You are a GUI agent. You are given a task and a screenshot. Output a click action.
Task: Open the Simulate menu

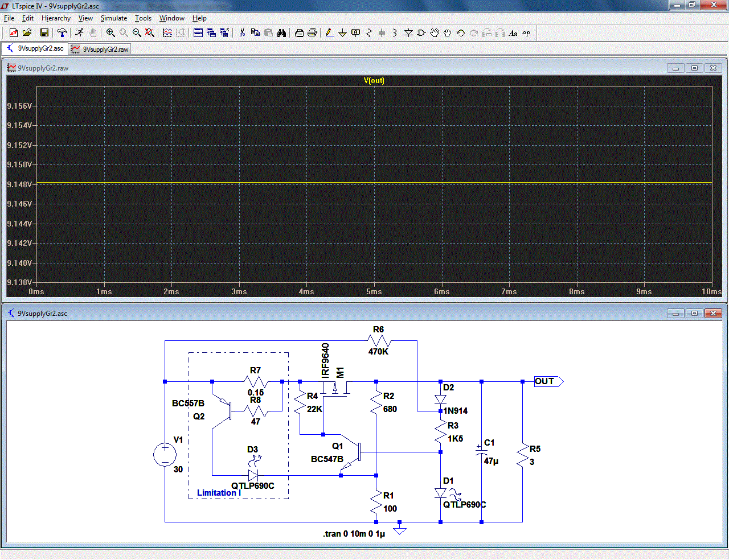pyautogui.click(x=114, y=18)
